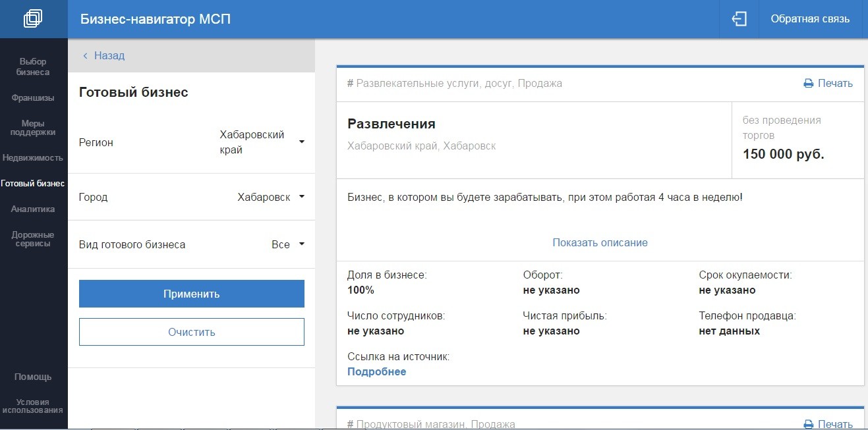Go back using the Назад chevron

85,56
